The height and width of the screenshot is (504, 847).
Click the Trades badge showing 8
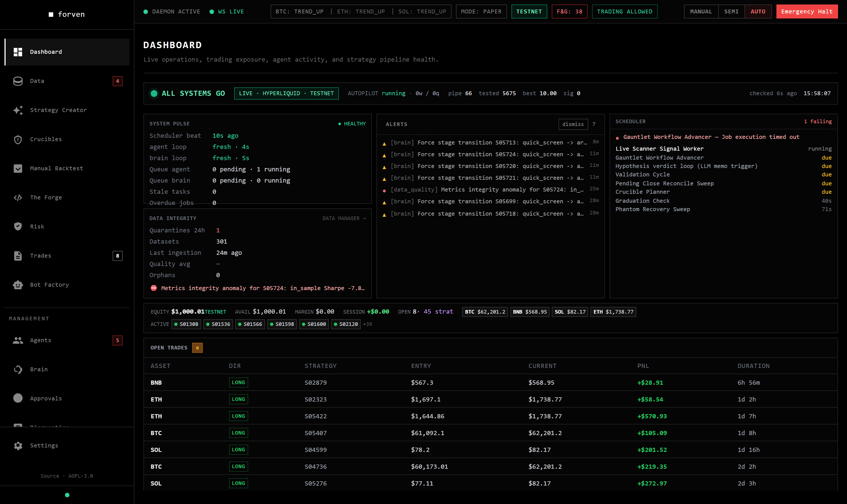pos(118,256)
